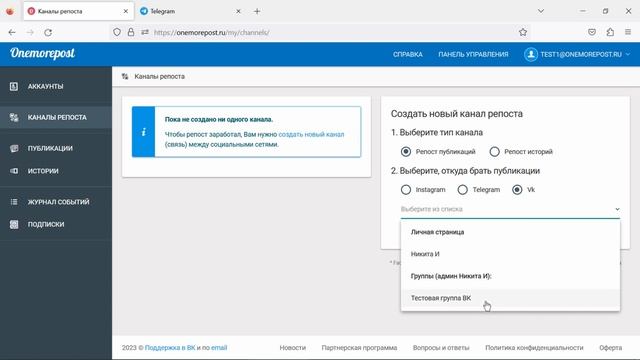Click the permissions icon in address bar
640x360 pixels.
(144, 32)
